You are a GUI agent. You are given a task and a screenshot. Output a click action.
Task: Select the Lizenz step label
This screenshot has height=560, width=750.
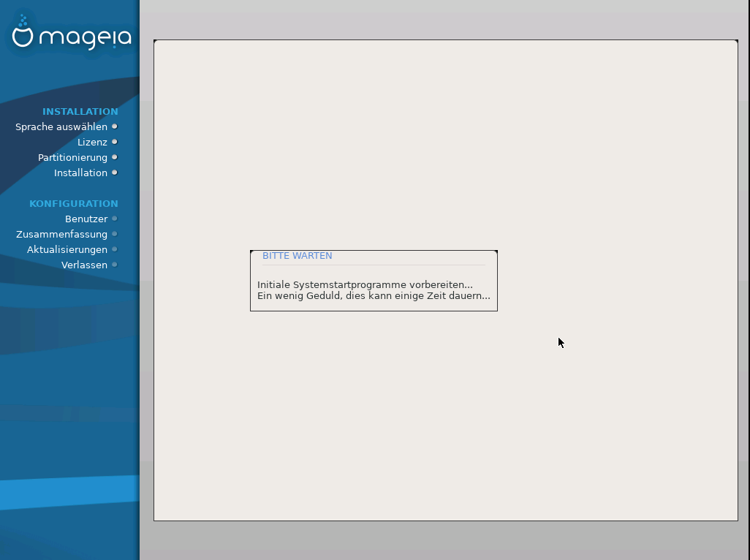coord(92,143)
